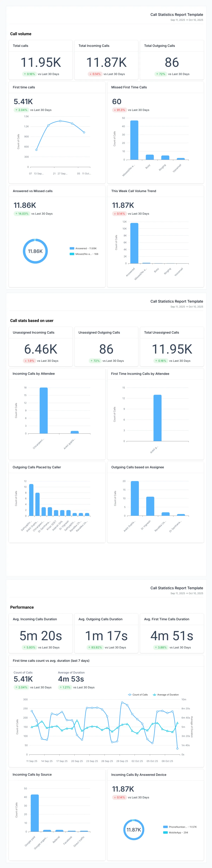The height and width of the screenshot is (868, 212).
Task: Click the Ankit Gupta bar in Outgoing Calls by Assignee
Action: pyautogui.click(x=135, y=498)
